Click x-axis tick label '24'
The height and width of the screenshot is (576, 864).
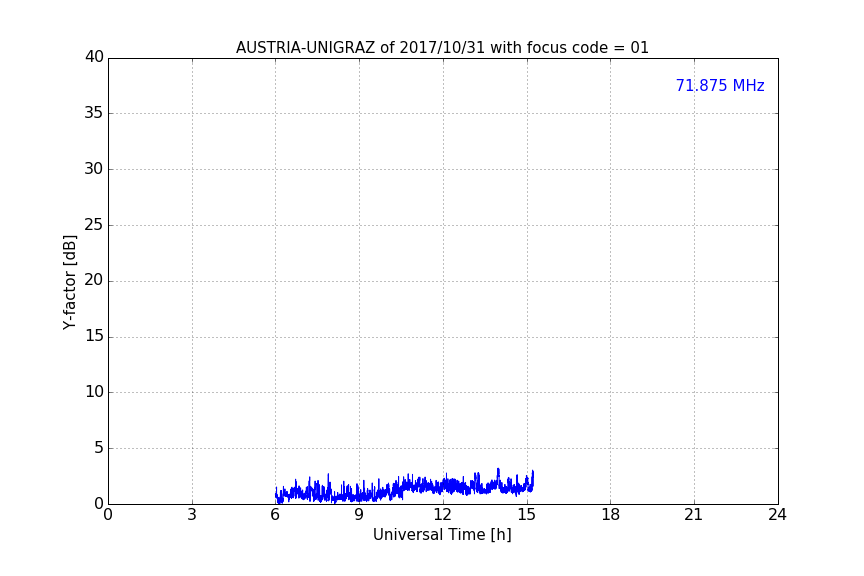tap(777, 515)
